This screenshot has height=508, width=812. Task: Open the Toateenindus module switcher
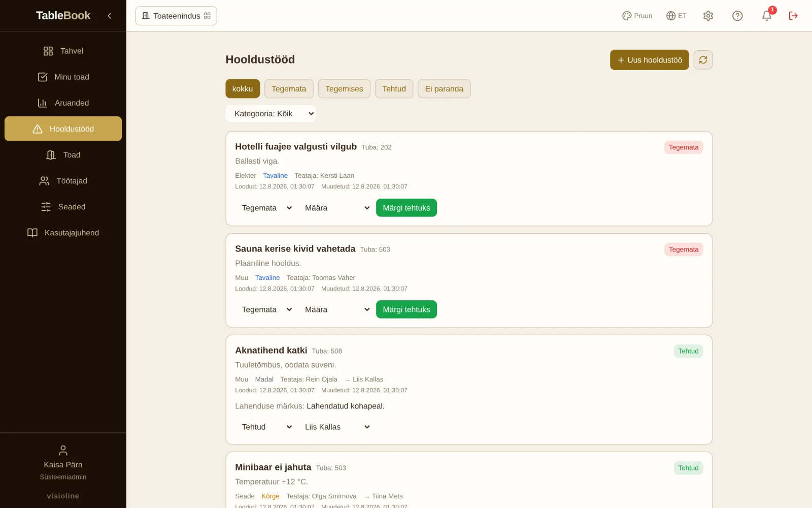[176, 16]
